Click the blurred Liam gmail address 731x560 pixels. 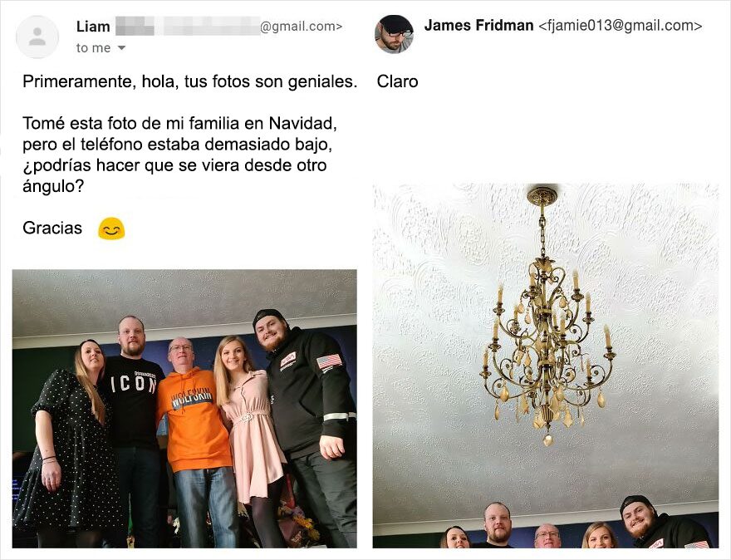(x=228, y=27)
